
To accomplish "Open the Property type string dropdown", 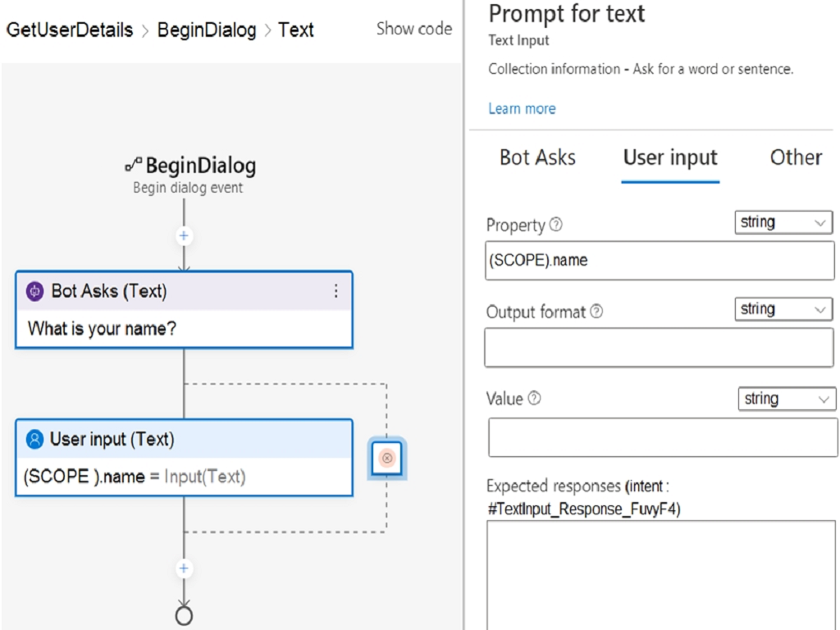I will pyautogui.click(x=783, y=222).
